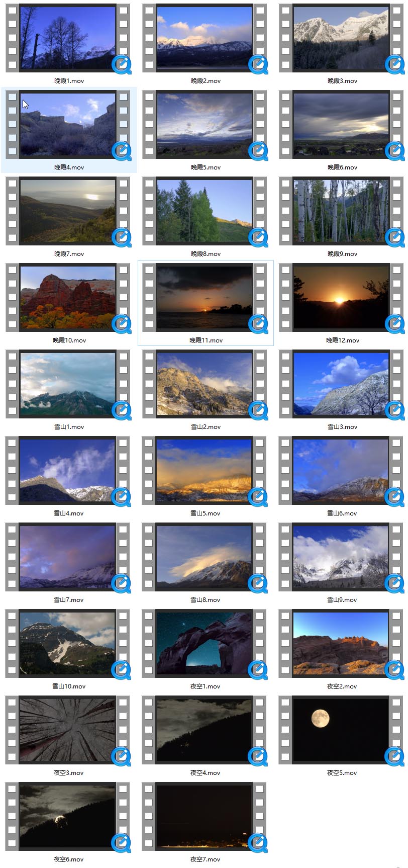Click the file name 夜空5.mov
The height and width of the screenshot is (868, 408).
coord(342,773)
